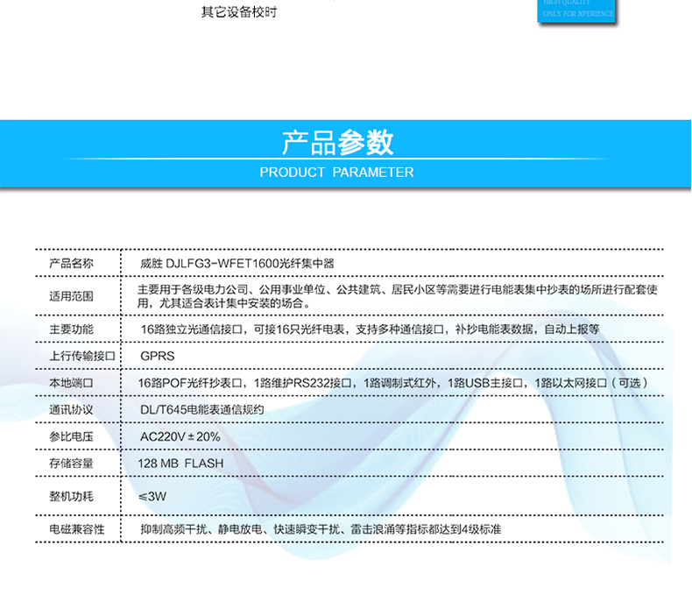Viewport: 692px width, 616px height.
Task: Select the '存储容量' row label
Action: click(x=71, y=464)
